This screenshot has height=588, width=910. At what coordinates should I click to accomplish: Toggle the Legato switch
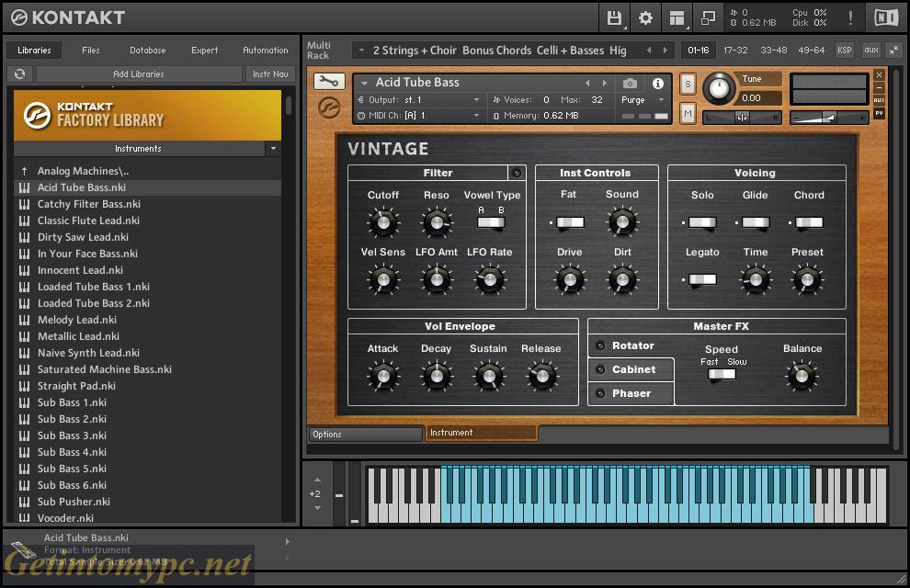pyautogui.click(x=702, y=279)
